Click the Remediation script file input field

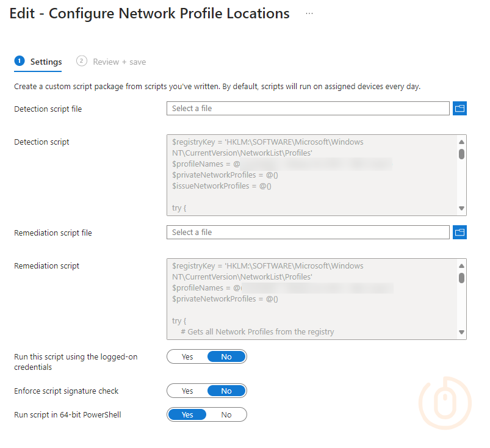pyautogui.click(x=308, y=233)
